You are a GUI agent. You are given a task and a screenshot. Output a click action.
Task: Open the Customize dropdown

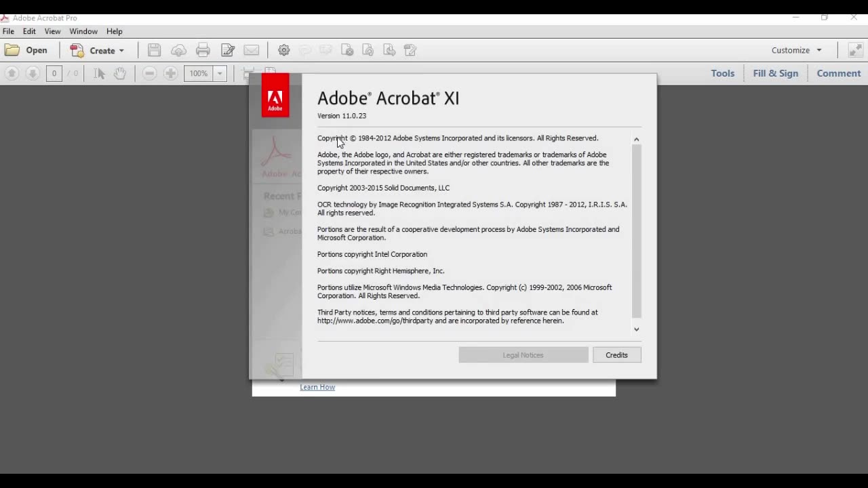(797, 50)
